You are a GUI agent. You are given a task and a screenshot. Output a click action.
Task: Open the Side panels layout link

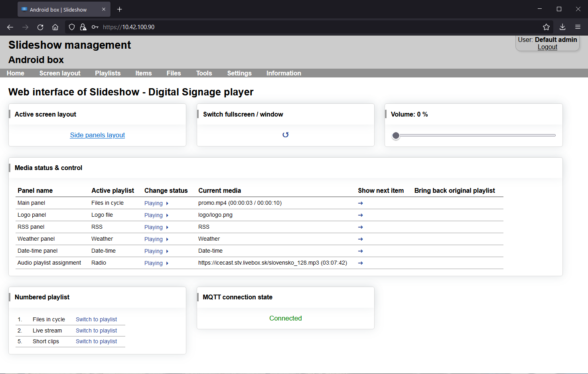click(x=97, y=135)
